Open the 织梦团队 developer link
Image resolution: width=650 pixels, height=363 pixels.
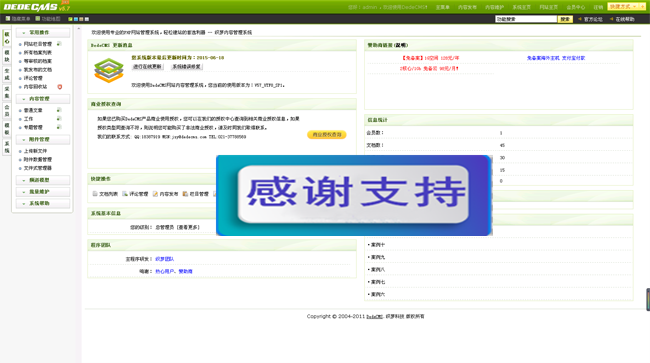click(x=165, y=259)
